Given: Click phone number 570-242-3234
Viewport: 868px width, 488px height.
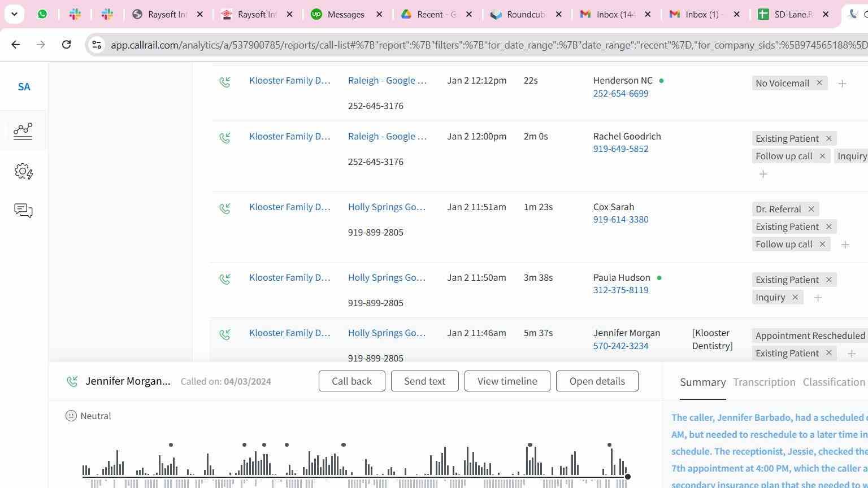Looking at the screenshot, I should (x=620, y=346).
